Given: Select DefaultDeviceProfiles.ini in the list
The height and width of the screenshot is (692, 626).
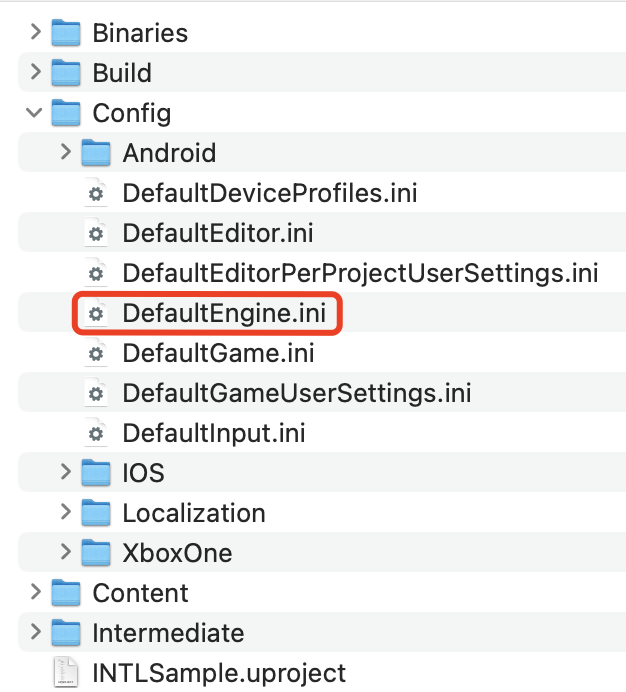Looking at the screenshot, I should tap(270, 193).
